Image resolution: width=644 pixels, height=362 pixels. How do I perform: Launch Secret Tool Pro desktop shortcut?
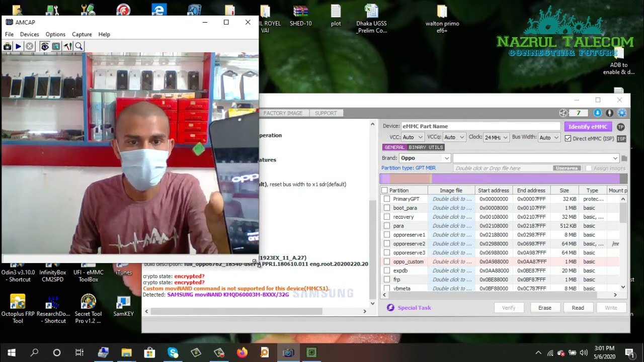click(89, 308)
